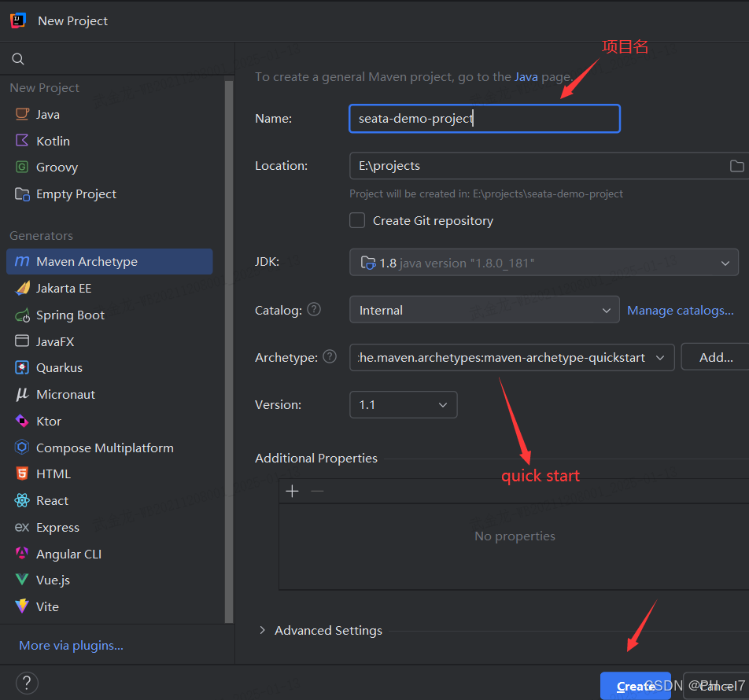
Task: Choose Vite generator
Action: (x=109, y=606)
